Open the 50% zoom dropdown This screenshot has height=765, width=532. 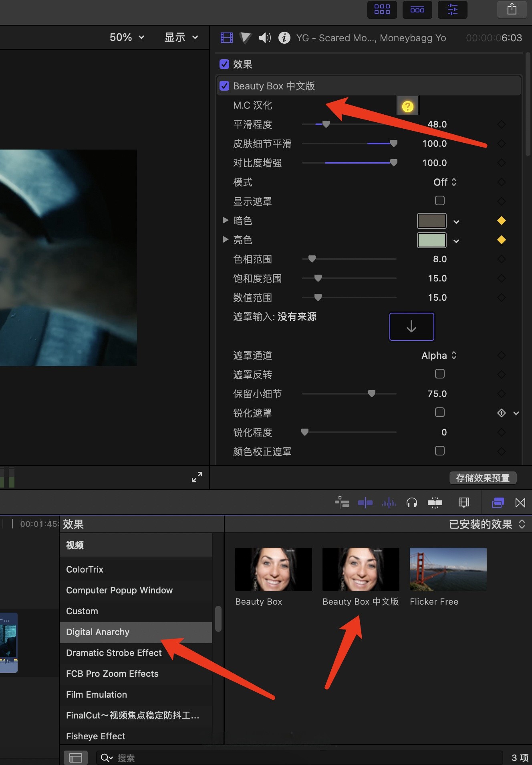point(127,37)
